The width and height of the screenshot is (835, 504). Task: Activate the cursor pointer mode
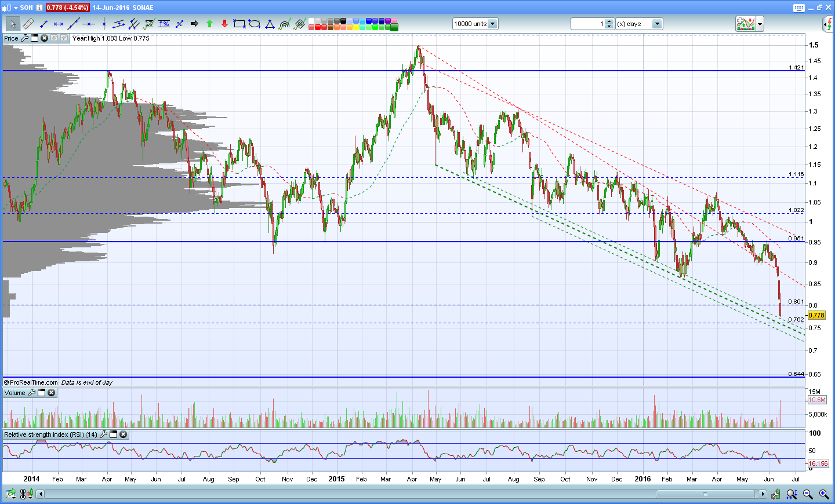pyautogui.click(x=13, y=24)
